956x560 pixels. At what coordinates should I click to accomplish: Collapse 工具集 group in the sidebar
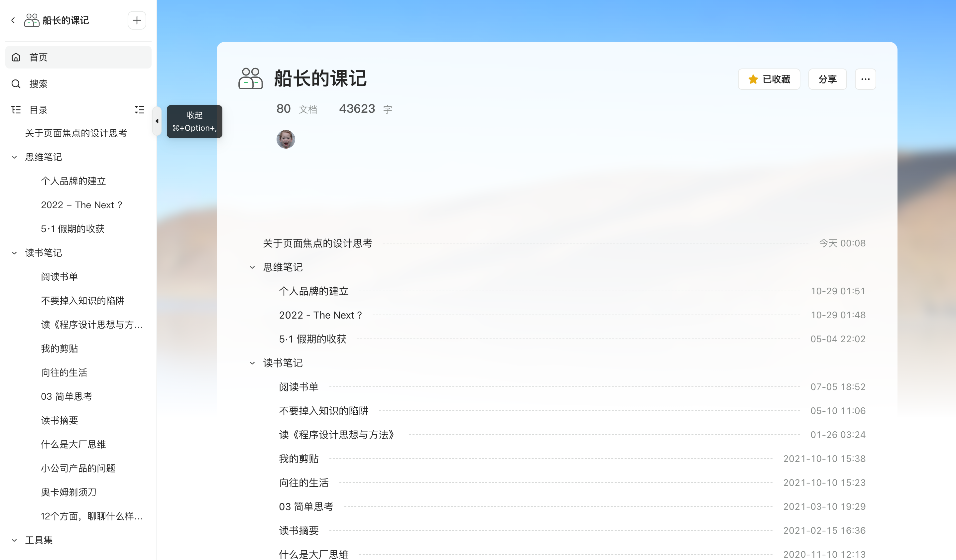(14, 540)
